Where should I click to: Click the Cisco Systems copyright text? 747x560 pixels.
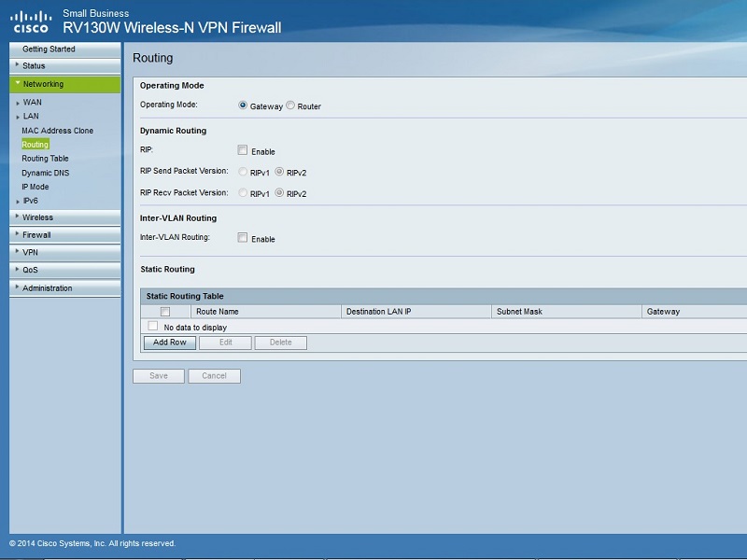pos(92,543)
